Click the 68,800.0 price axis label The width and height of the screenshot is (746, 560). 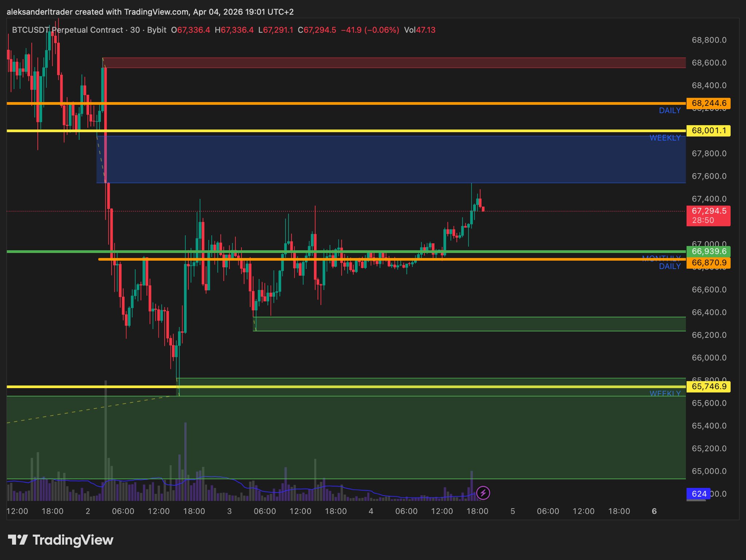[x=709, y=40]
